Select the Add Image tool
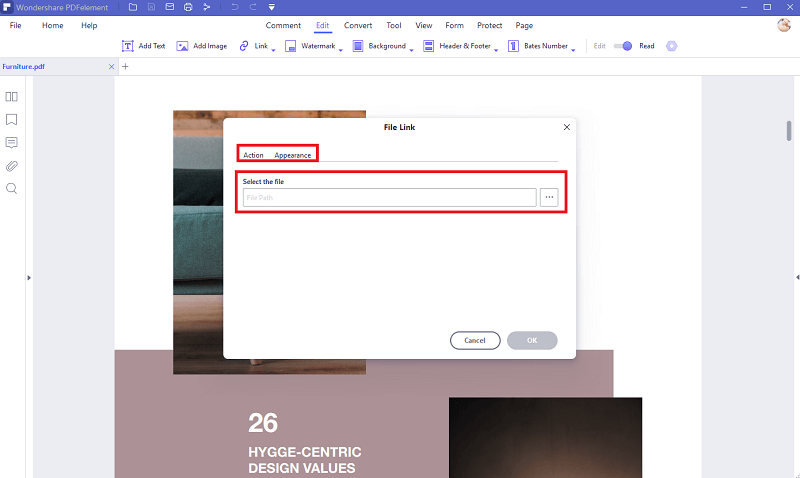This screenshot has width=800, height=478. click(202, 46)
